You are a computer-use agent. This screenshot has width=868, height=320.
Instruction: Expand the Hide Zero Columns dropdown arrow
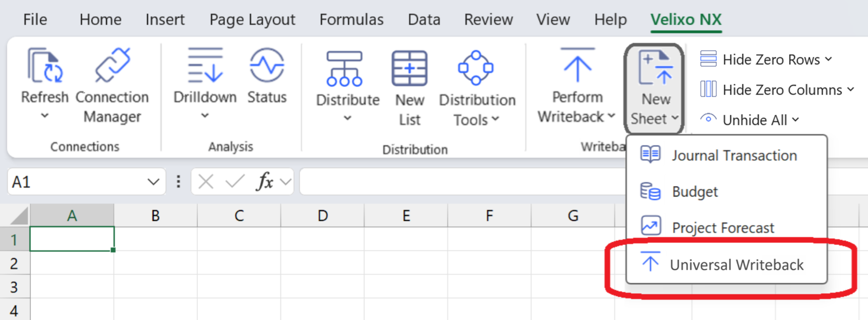tap(851, 90)
